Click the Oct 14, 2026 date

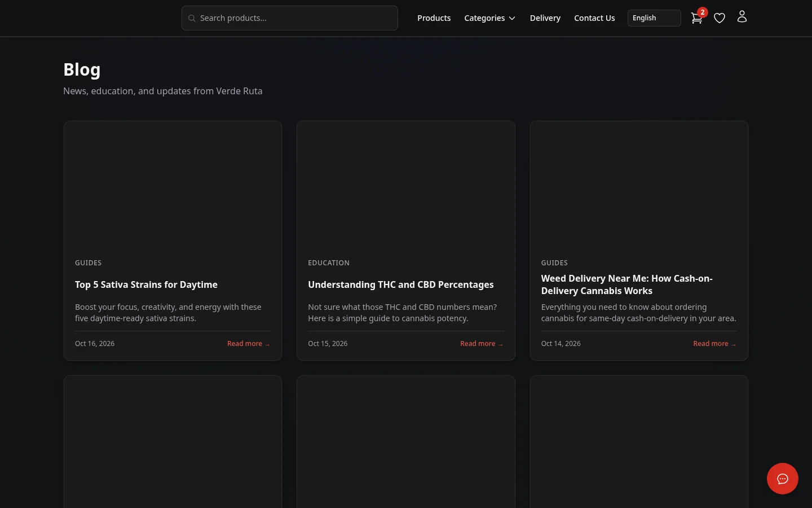[x=561, y=343]
